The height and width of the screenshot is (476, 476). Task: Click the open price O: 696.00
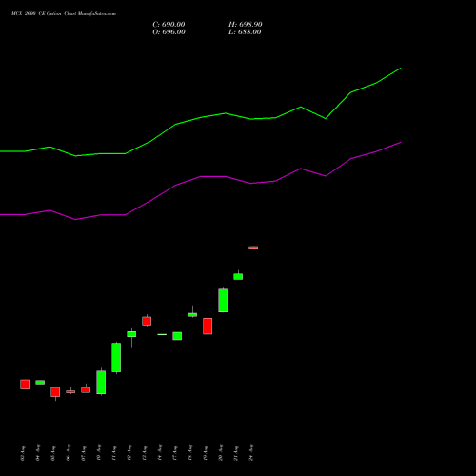[x=169, y=32]
